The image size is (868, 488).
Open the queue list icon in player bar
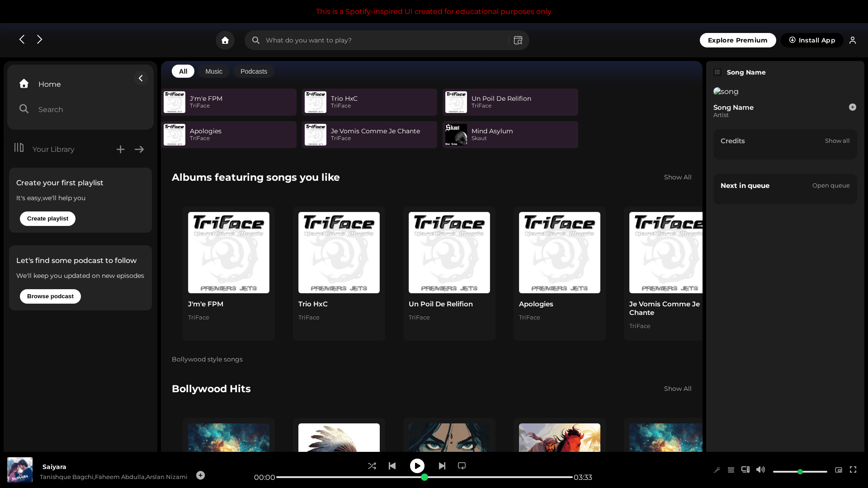click(x=731, y=470)
